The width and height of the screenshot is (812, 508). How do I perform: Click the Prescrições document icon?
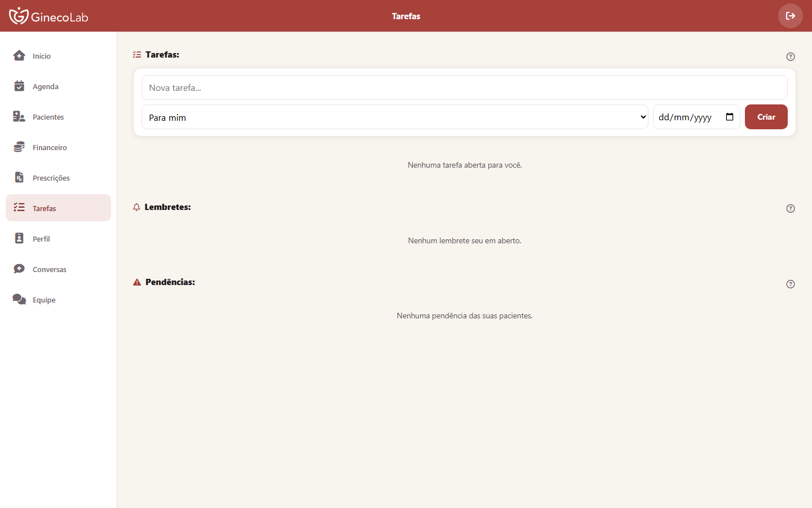[x=19, y=177]
